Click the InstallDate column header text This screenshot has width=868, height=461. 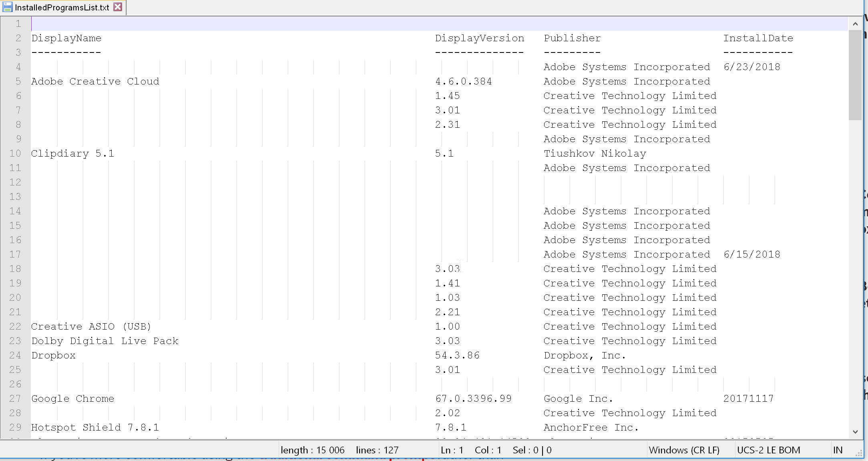pyautogui.click(x=758, y=38)
